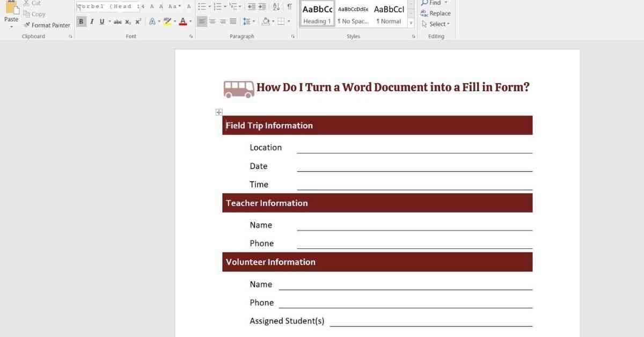The width and height of the screenshot is (644, 337).
Task: Apply the Heading 1 style
Action: coord(317,14)
